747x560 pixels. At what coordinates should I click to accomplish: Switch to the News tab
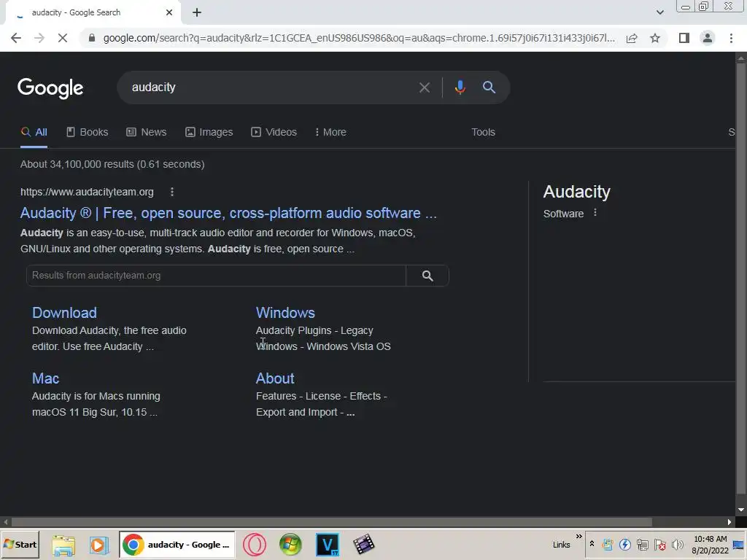(146, 133)
